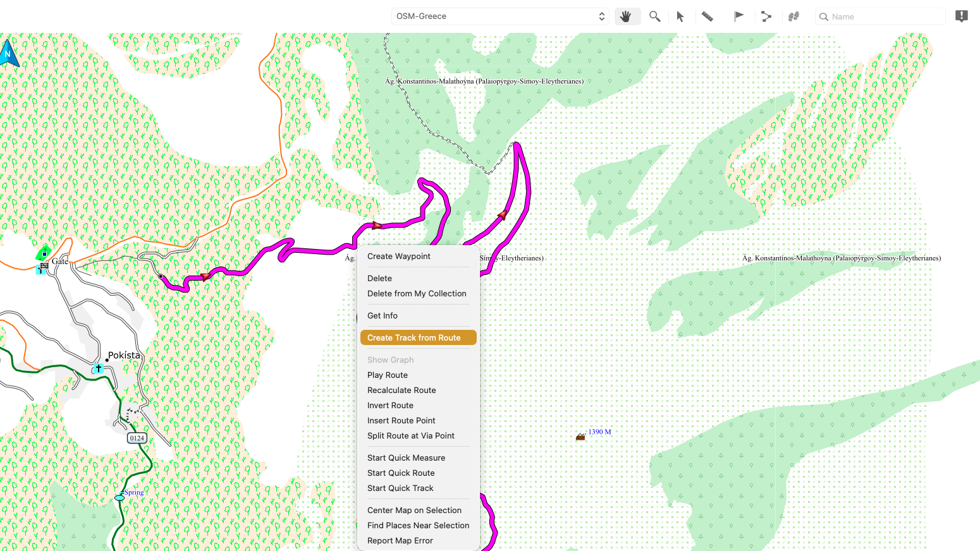980x551 pixels.
Task: Choose Create Track from Route
Action: point(414,338)
